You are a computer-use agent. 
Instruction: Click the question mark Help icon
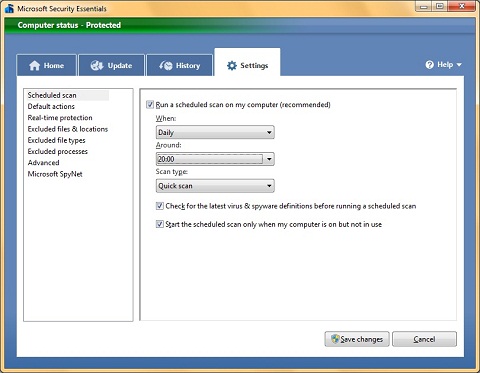pos(430,65)
